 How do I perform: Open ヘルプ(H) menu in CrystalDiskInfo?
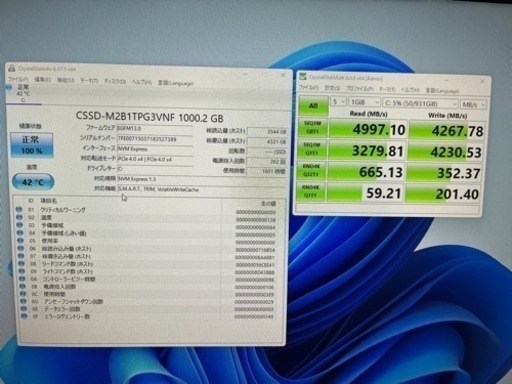141,82
